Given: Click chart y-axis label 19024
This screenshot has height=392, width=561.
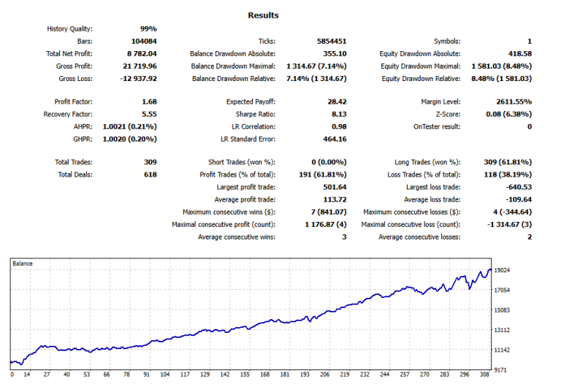Looking at the screenshot, I should (x=502, y=270).
